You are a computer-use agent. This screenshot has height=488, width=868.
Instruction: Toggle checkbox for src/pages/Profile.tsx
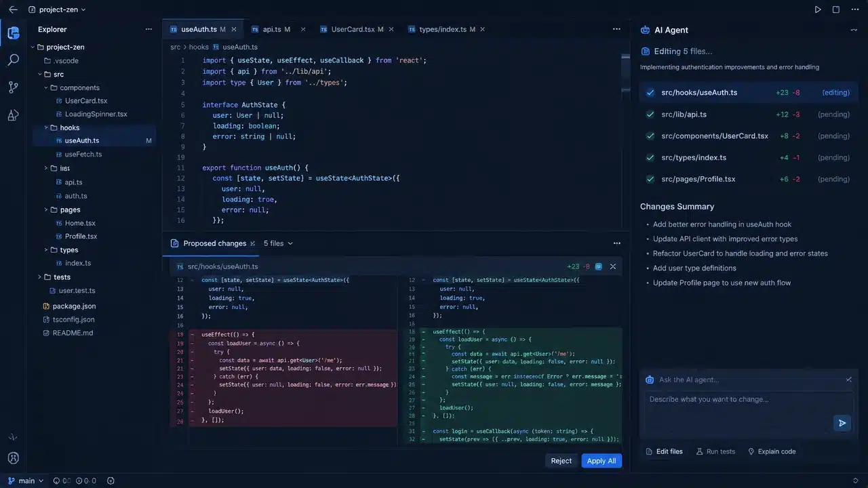pyautogui.click(x=650, y=179)
